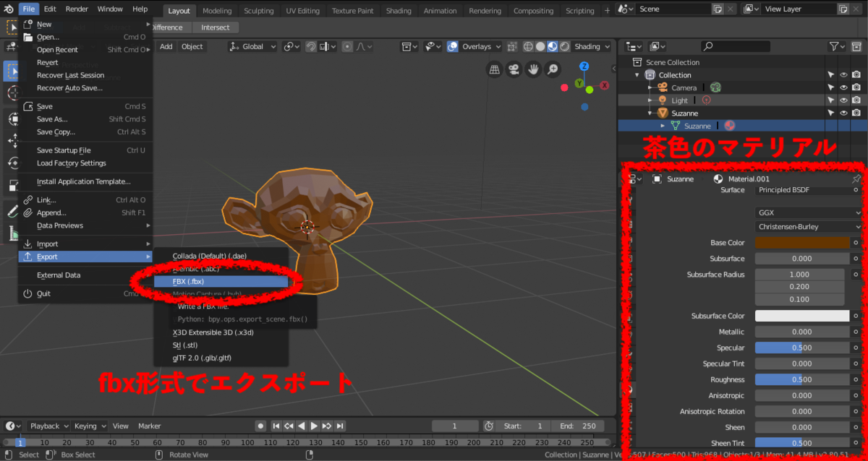Open the Overlays dropdown arrow
The image size is (868, 461).
point(498,46)
